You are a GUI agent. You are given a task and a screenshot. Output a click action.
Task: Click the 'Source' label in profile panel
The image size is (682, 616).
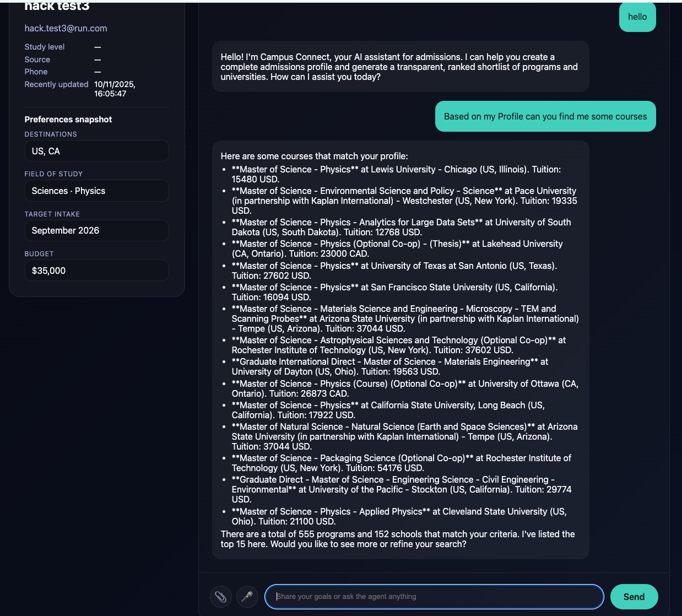pyautogui.click(x=37, y=60)
